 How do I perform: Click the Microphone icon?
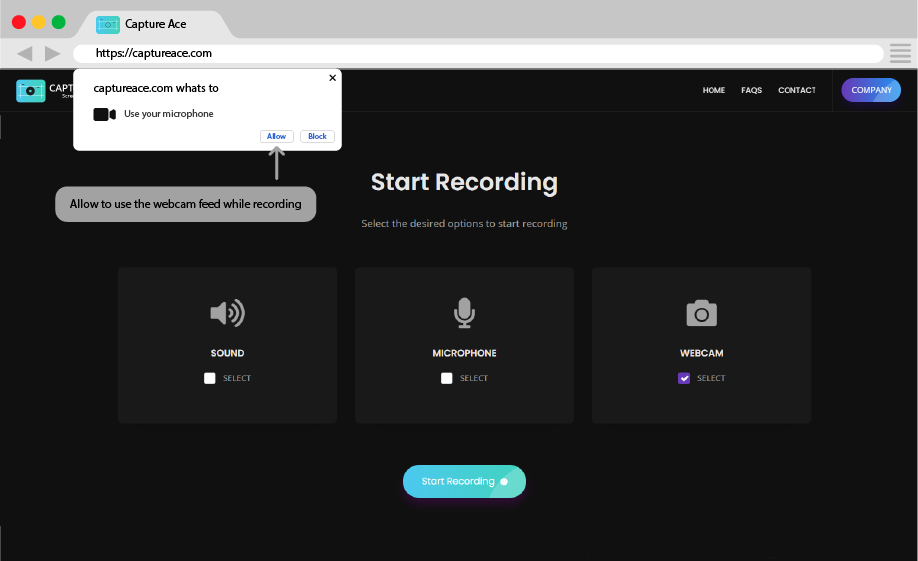(x=464, y=313)
